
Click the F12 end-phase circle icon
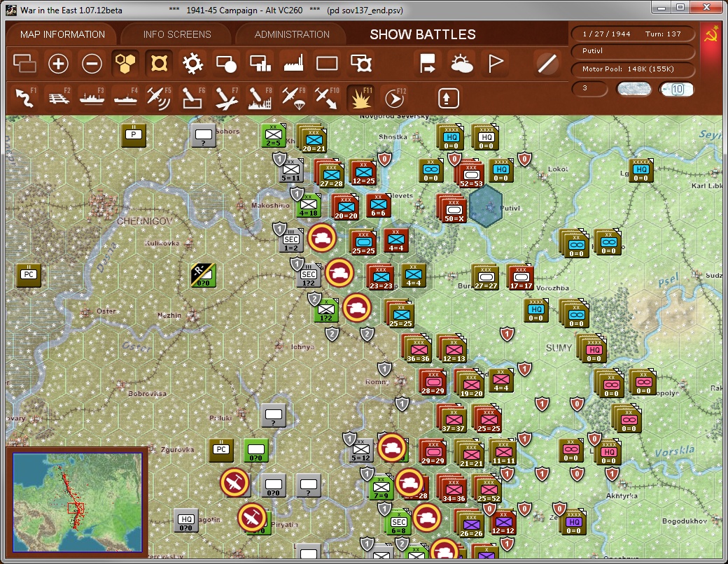pyautogui.click(x=393, y=97)
